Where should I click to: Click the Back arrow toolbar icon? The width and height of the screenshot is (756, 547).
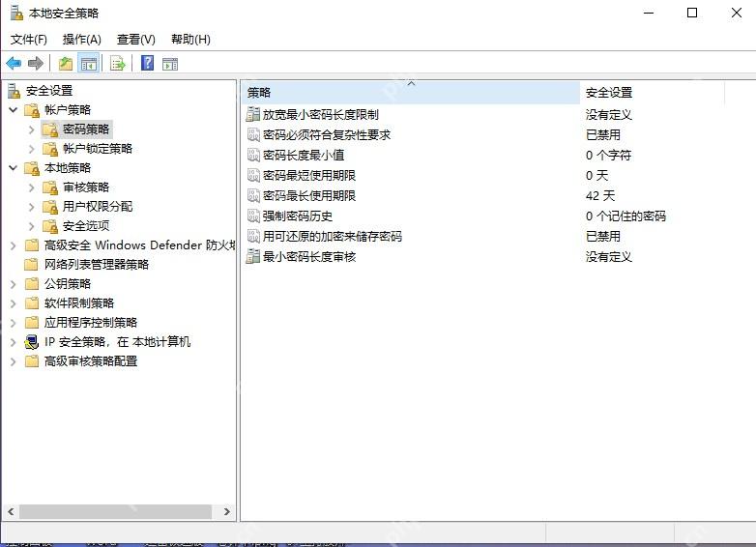pos(14,63)
